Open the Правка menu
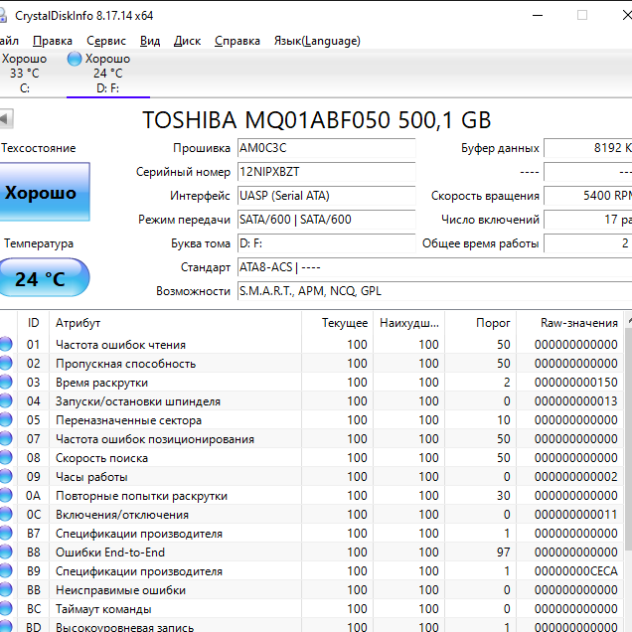 tap(52, 41)
